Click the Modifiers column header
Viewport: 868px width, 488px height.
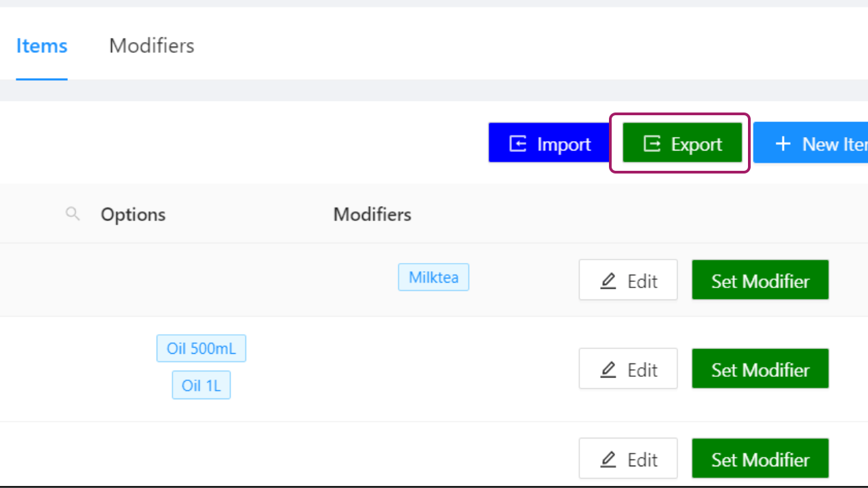tap(372, 214)
